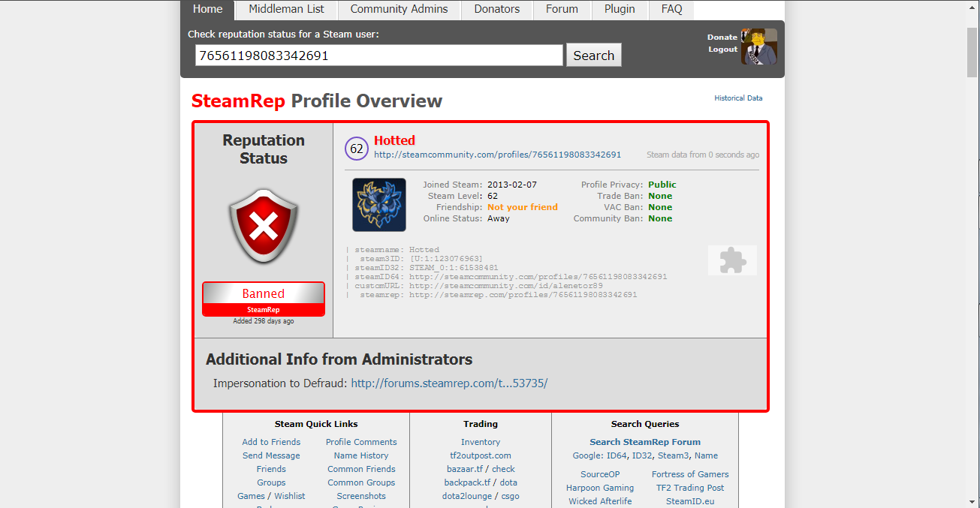The height and width of the screenshot is (508, 980).
Task: Open the Games link
Action: [x=251, y=496]
